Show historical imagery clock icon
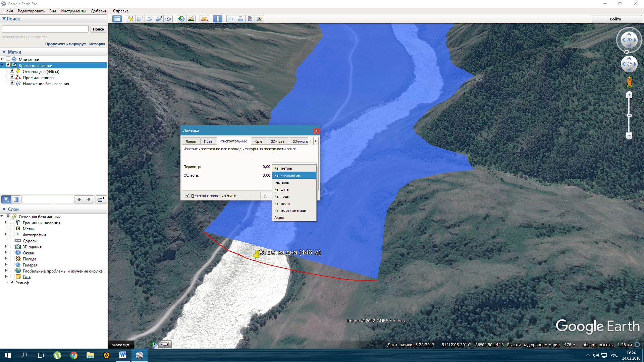The width and height of the screenshot is (644, 362). (x=181, y=19)
